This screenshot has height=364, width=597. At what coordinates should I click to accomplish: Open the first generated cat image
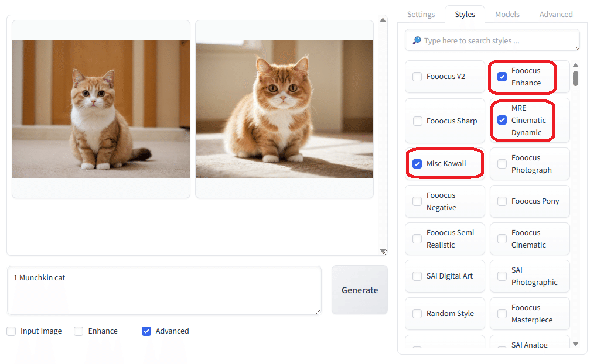[x=101, y=109]
